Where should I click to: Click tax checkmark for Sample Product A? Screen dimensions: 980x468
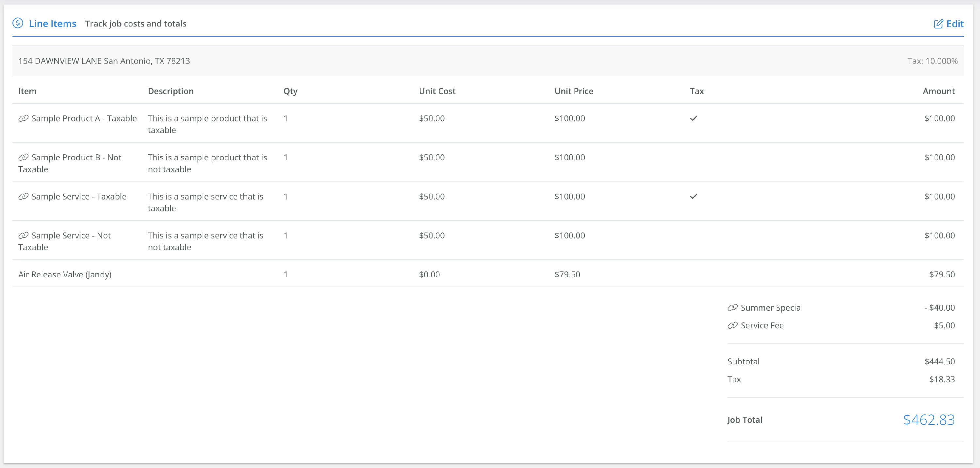click(x=693, y=118)
